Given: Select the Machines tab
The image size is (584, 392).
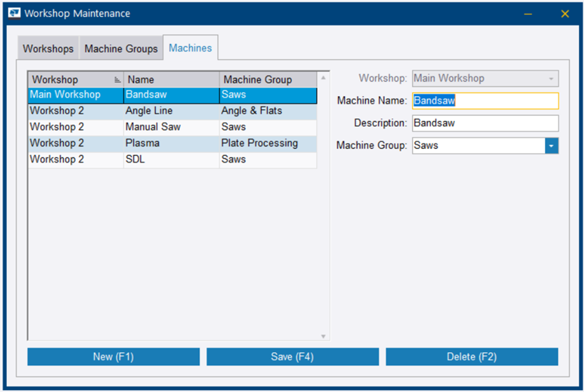Looking at the screenshot, I should 190,48.
